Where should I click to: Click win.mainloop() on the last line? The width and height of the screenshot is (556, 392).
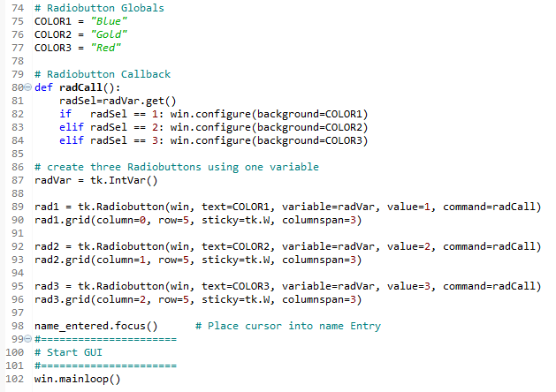77,379
